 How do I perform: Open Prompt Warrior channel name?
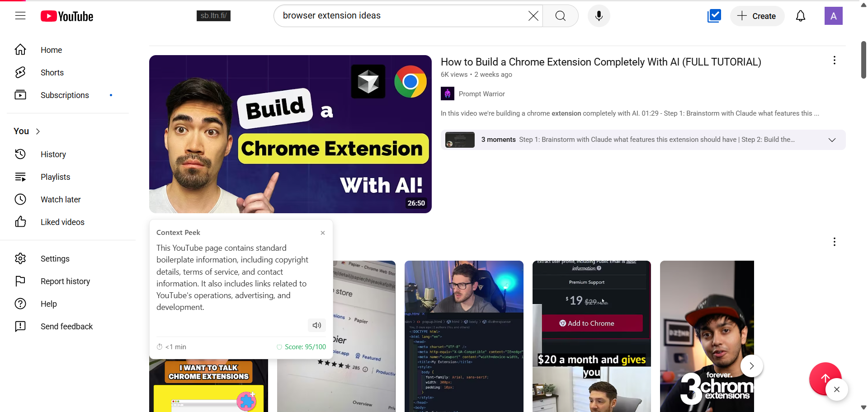(x=481, y=94)
